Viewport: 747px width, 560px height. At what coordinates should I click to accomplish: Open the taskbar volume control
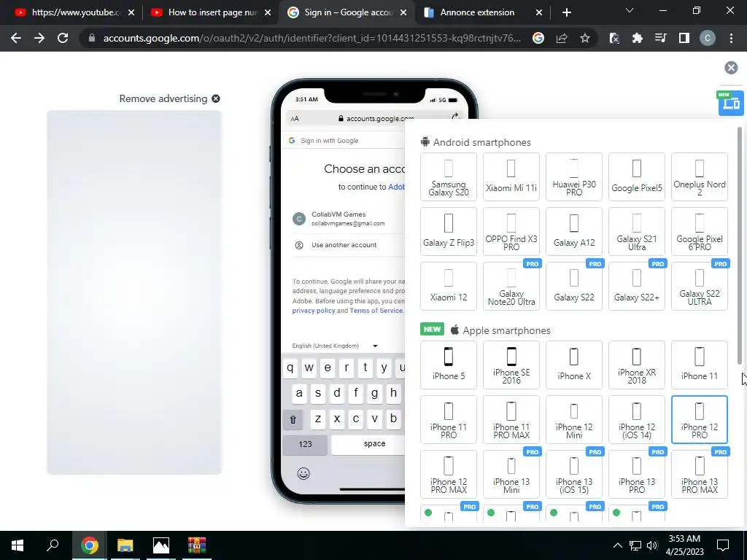652,545
